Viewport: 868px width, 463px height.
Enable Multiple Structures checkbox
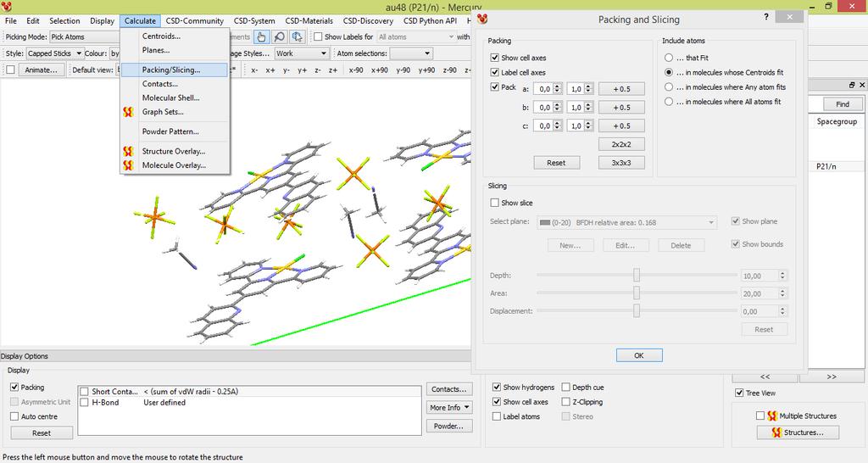tap(760, 416)
